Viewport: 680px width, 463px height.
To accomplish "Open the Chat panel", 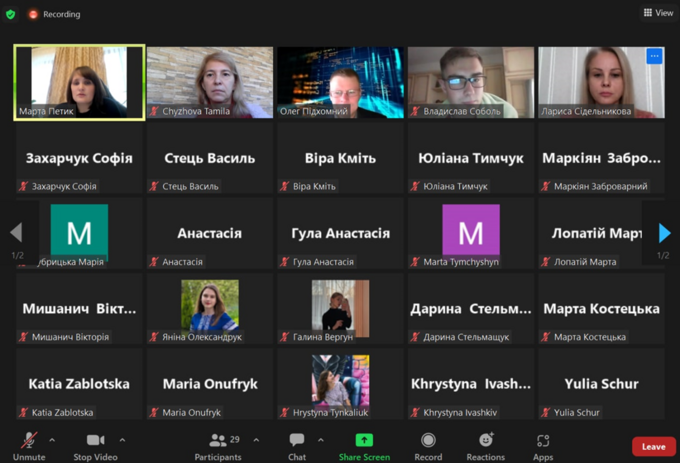I will pos(297,447).
